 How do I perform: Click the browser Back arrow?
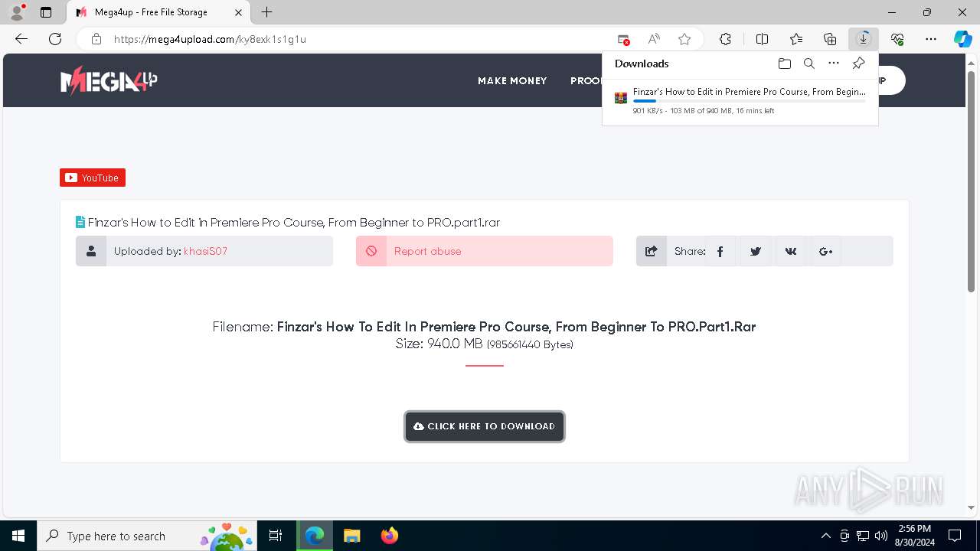pyautogui.click(x=21, y=39)
